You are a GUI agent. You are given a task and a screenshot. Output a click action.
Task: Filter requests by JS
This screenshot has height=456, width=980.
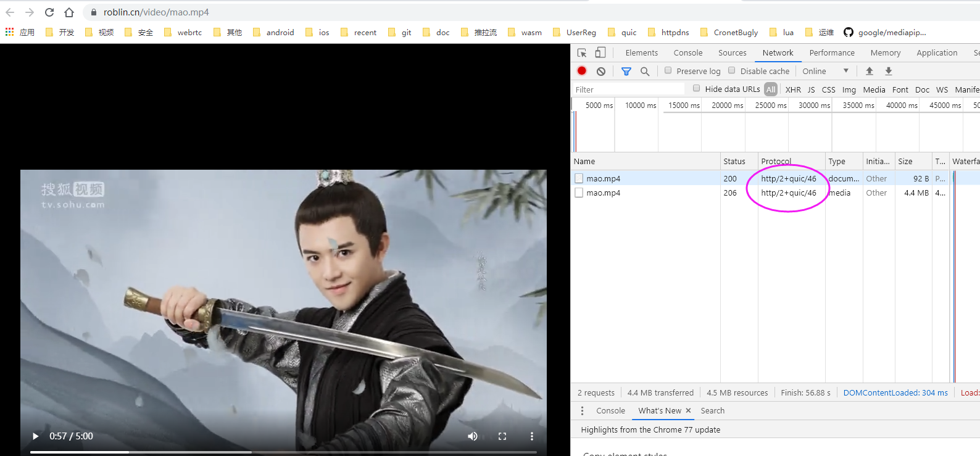click(811, 89)
